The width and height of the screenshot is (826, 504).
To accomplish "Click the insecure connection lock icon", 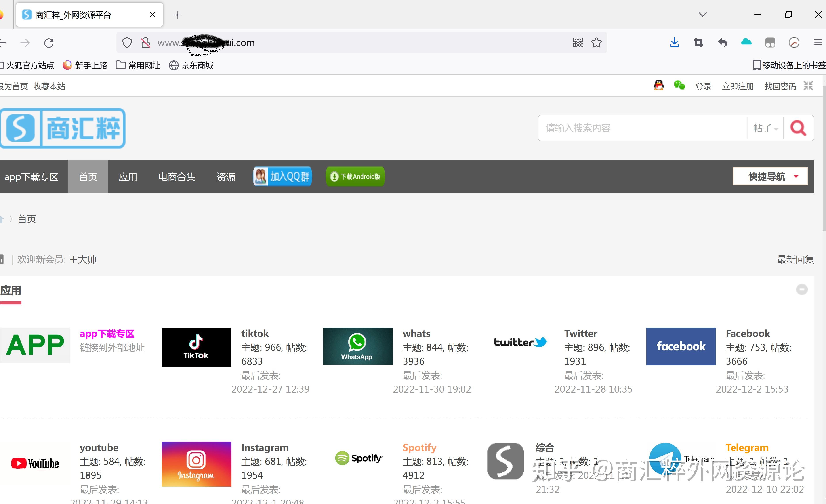I will 145,43.
